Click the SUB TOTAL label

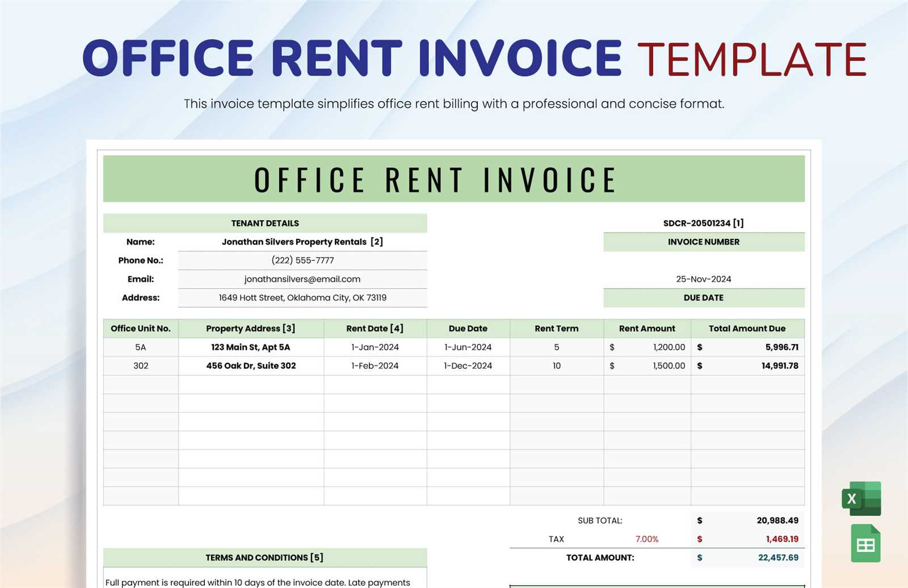(600, 520)
